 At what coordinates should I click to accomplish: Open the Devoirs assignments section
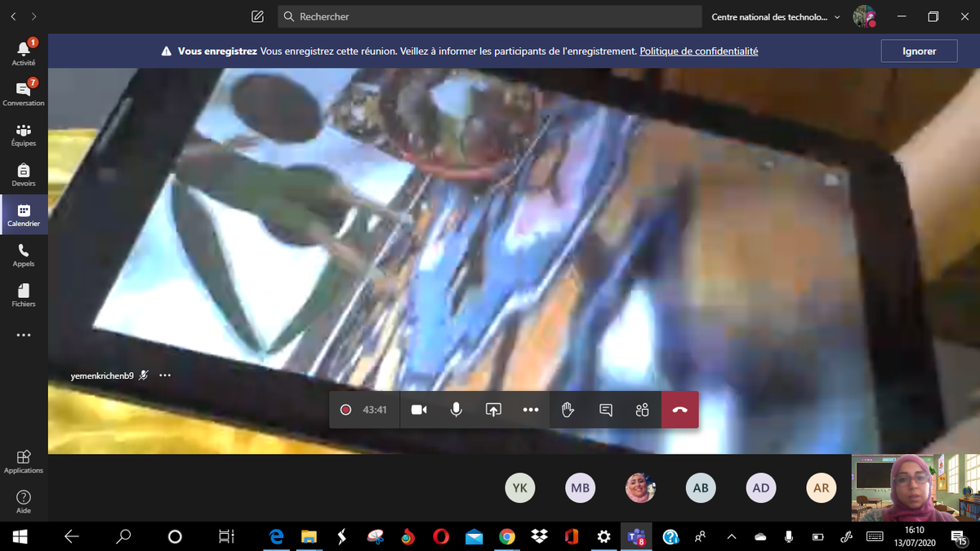coord(24,173)
